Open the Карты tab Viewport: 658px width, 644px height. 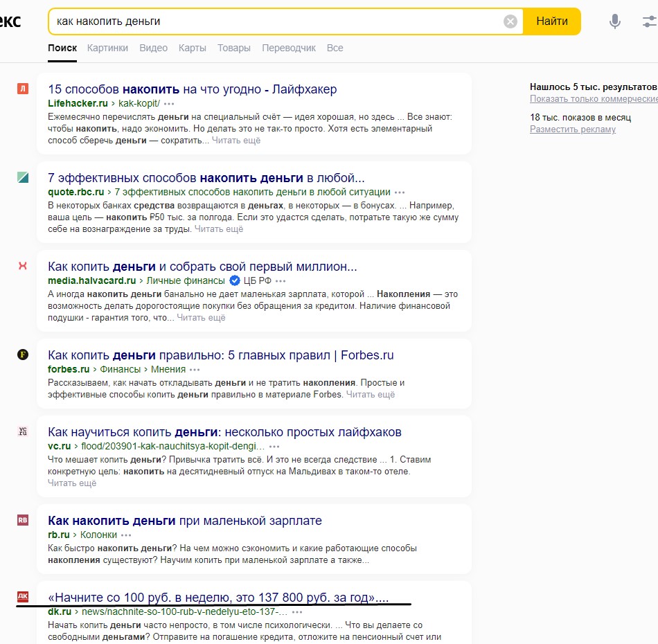(x=192, y=48)
